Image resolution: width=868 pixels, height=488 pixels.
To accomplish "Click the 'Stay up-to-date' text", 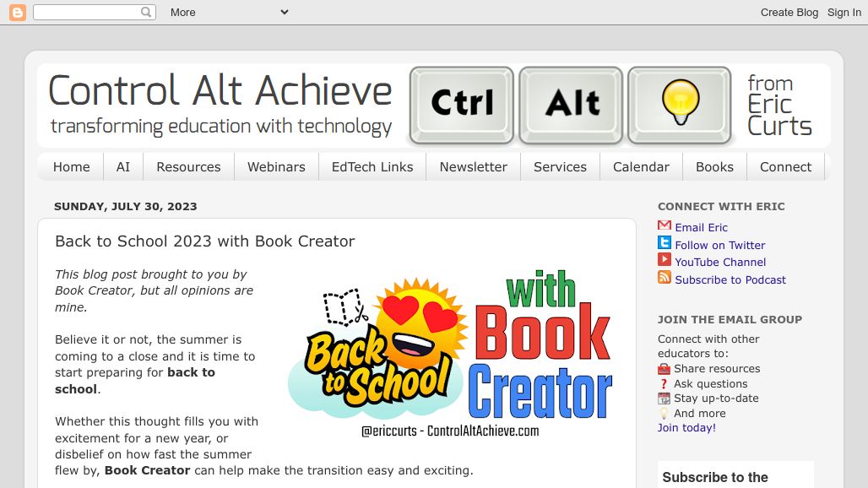I will click(716, 398).
